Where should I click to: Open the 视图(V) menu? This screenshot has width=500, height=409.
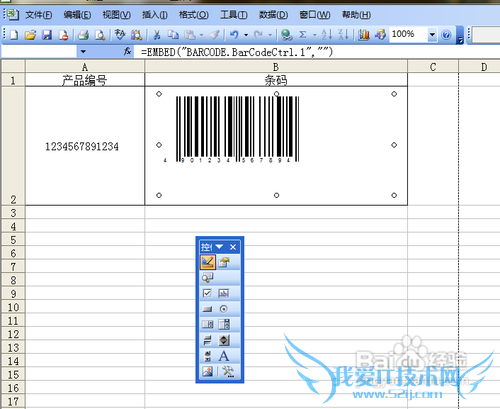point(116,15)
